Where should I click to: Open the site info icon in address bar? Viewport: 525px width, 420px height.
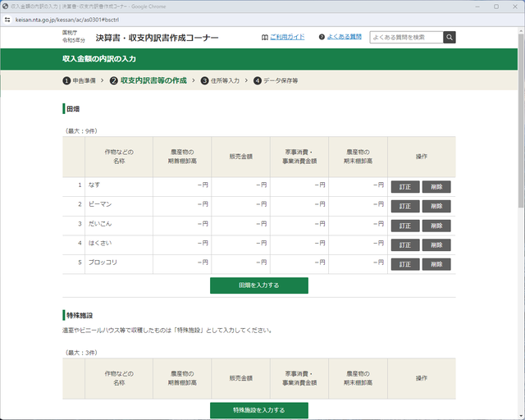click(7, 20)
